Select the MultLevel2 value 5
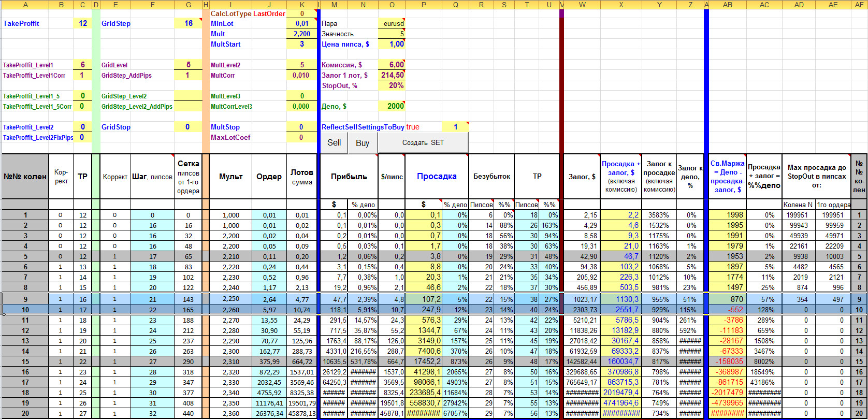The image size is (868, 420). point(302,65)
